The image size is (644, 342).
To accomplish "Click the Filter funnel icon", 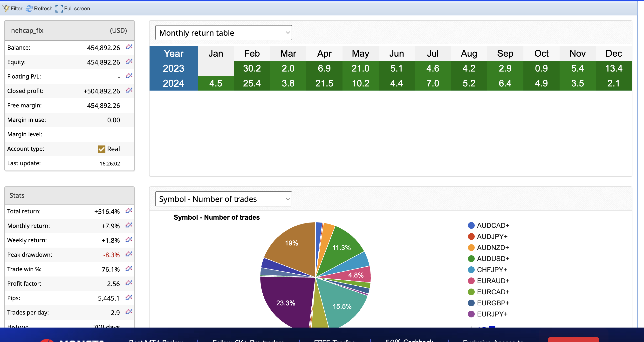I will (x=6, y=8).
